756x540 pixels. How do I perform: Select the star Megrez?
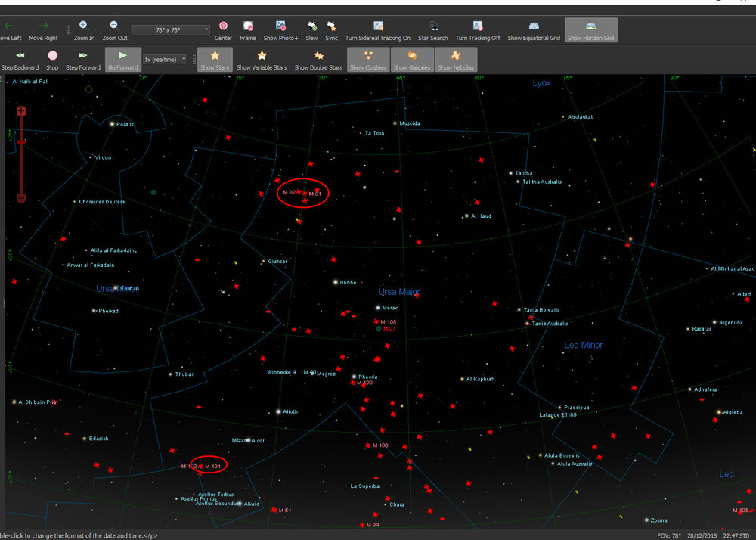(x=314, y=373)
